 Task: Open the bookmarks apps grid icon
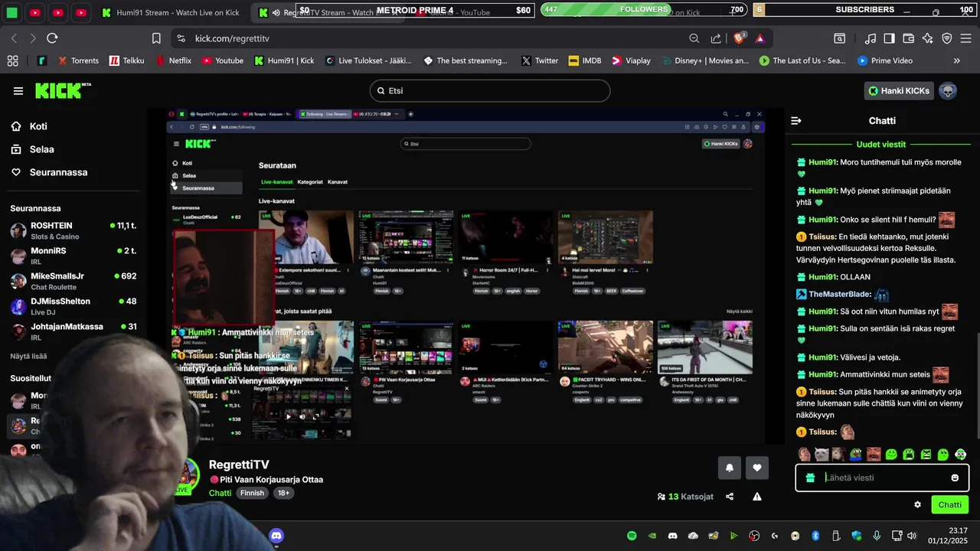pos(12,60)
